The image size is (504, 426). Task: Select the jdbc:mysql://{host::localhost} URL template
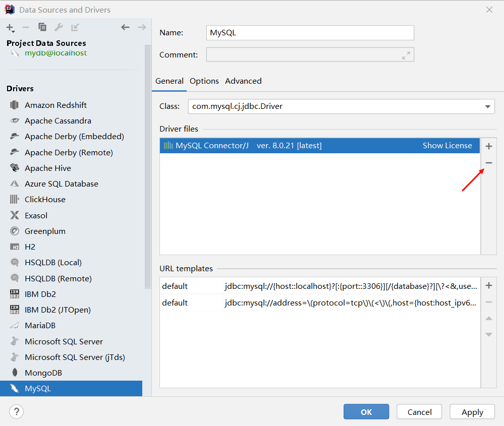pos(320,286)
